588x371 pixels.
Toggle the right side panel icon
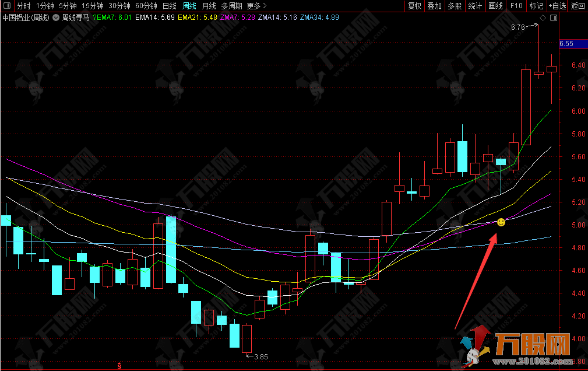[x=553, y=18]
